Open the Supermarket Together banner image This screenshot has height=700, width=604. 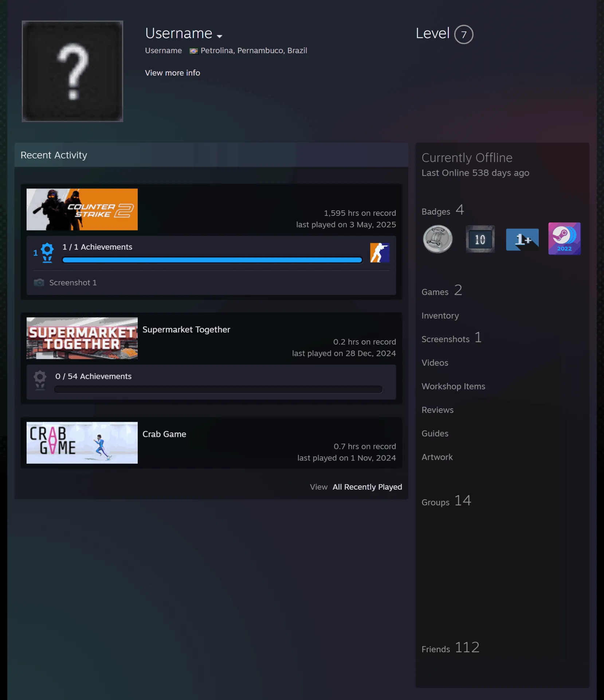pyautogui.click(x=82, y=338)
